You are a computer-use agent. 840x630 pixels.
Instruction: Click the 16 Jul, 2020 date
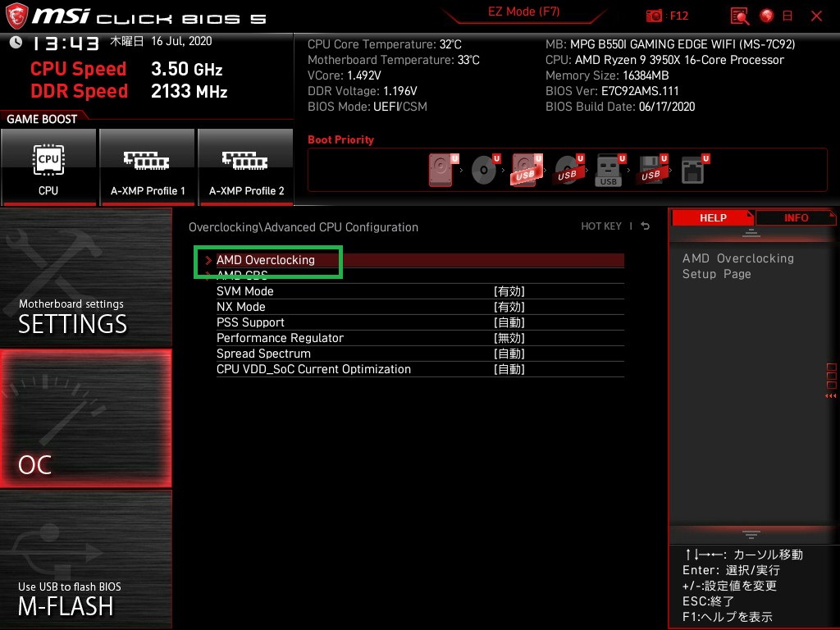click(x=181, y=41)
